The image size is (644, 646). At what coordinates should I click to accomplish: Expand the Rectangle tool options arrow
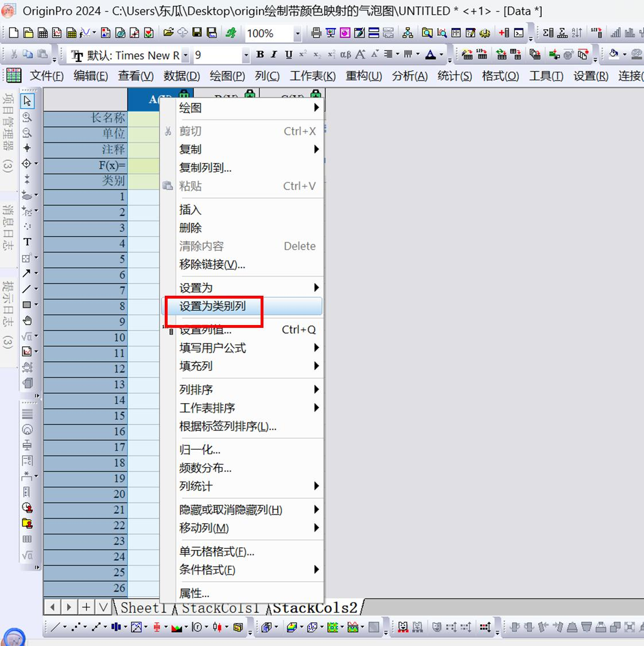[36, 304]
